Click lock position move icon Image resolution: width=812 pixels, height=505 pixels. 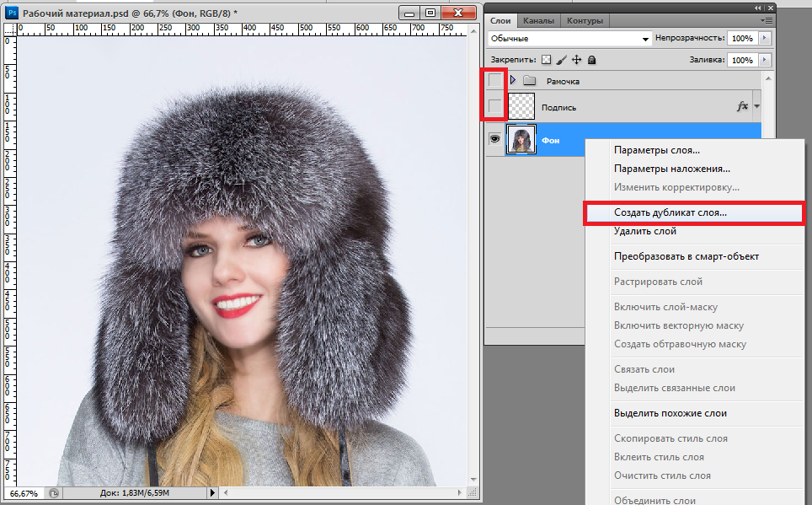tap(577, 60)
